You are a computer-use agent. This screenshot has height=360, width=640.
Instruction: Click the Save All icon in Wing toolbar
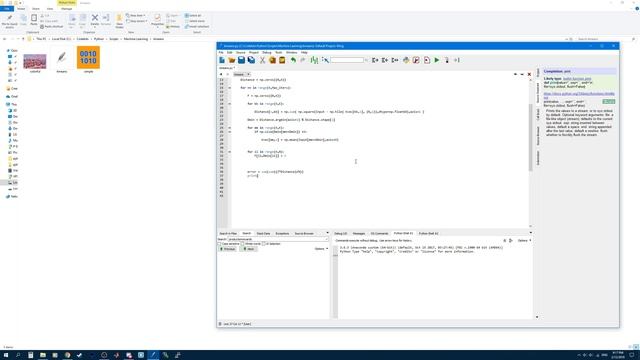pos(251,60)
